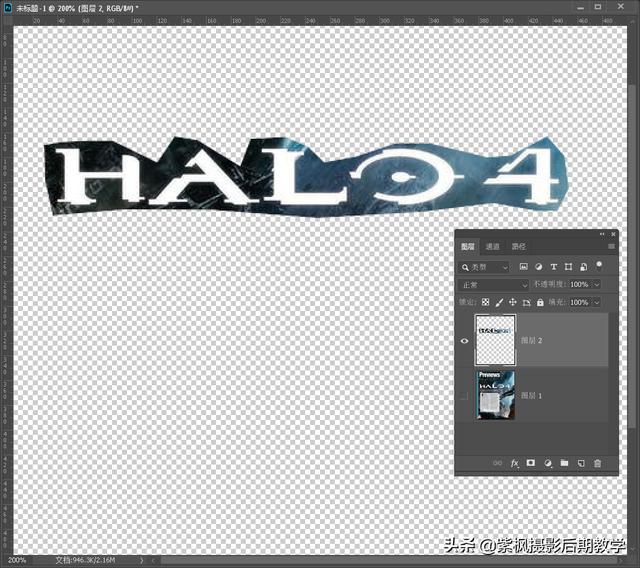Screen dimensions: 640x568
Task: Click the document size info in status bar
Action: click(85, 560)
